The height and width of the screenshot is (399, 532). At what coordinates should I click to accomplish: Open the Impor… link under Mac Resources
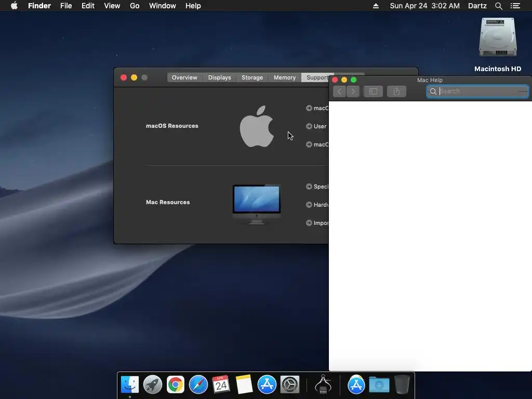click(x=317, y=223)
